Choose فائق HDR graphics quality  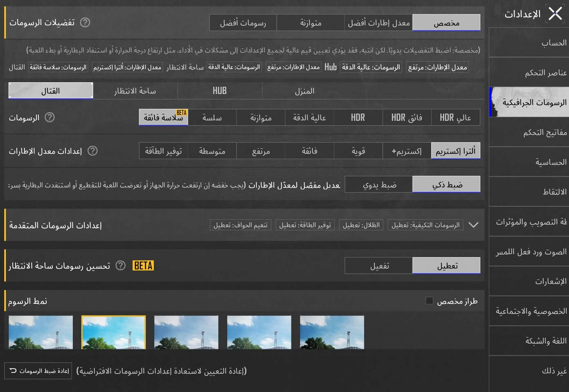[x=407, y=118]
